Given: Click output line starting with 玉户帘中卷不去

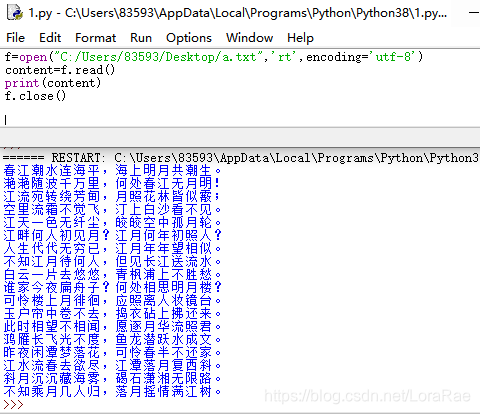Looking at the screenshot, I should pos(112,313).
